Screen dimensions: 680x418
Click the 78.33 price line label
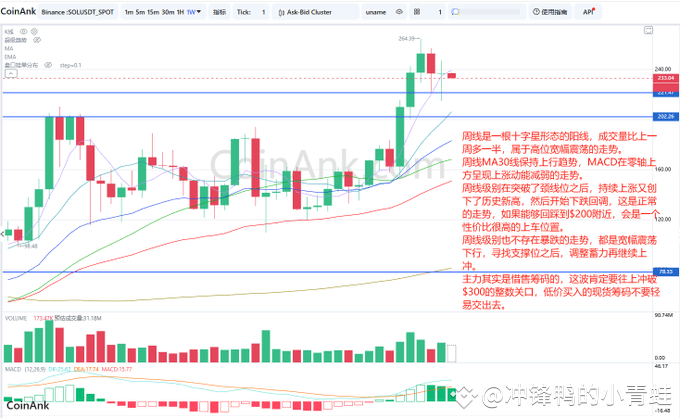coord(666,272)
